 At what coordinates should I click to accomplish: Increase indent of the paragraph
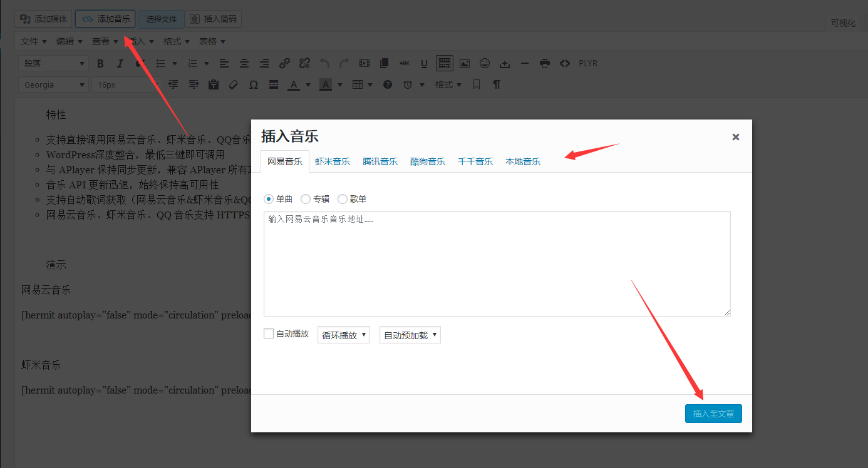(194, 84)
